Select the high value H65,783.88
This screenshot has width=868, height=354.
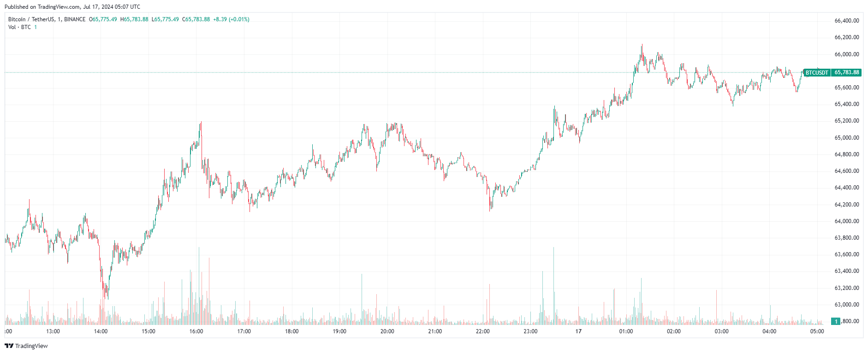point(134,19)
